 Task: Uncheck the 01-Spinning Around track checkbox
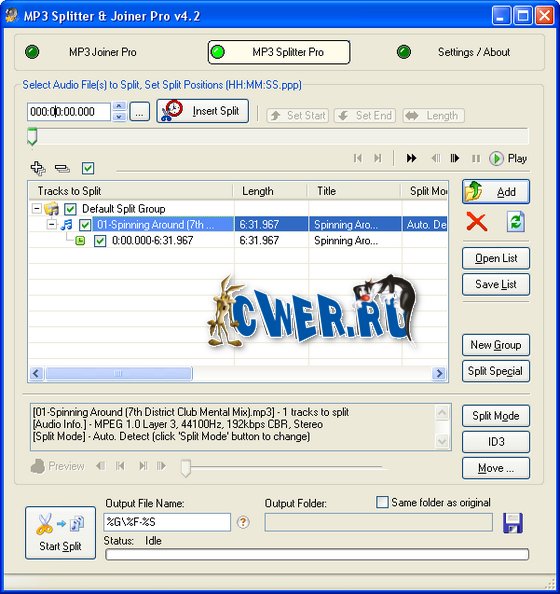85,225
